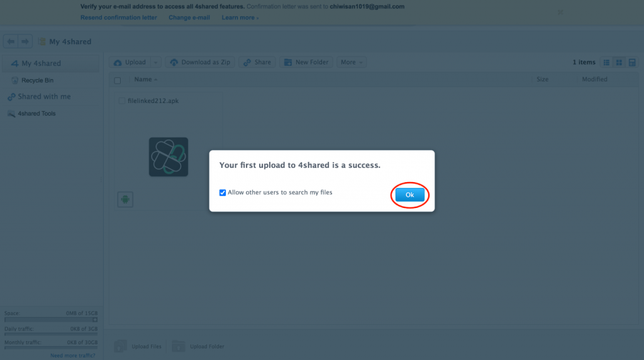The height and width of the screenshot is (360, 644).
Task: Click Download as Zip
Action: 200,62
